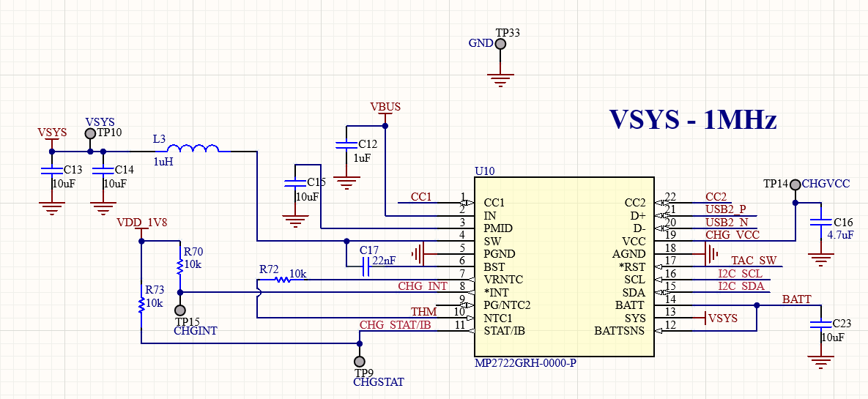Click the USB2_P net label
Screen dimensions: 868x399
click(725, 209)
